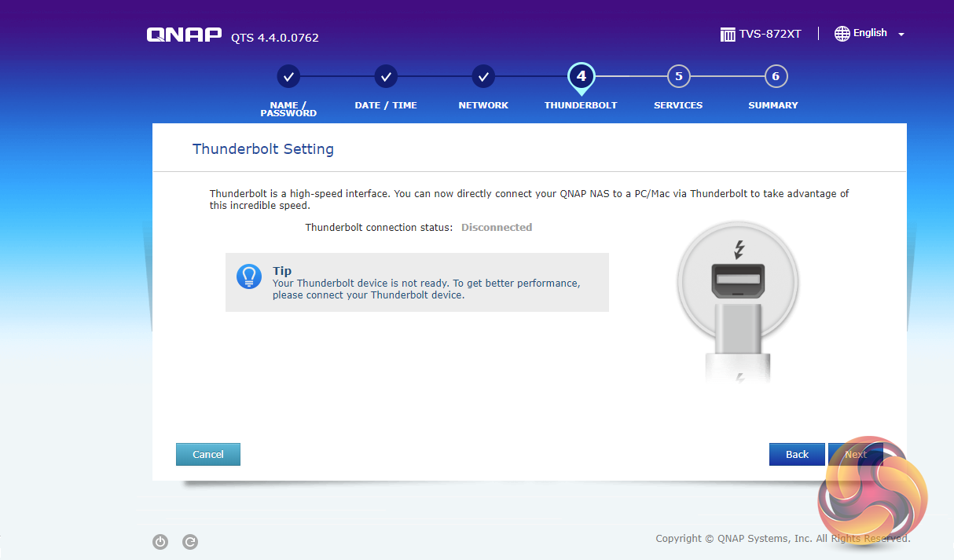The width and height of the screenshot is (954, 560).
Task: Click the QNAP logo
Action: [x=184, y=35]
